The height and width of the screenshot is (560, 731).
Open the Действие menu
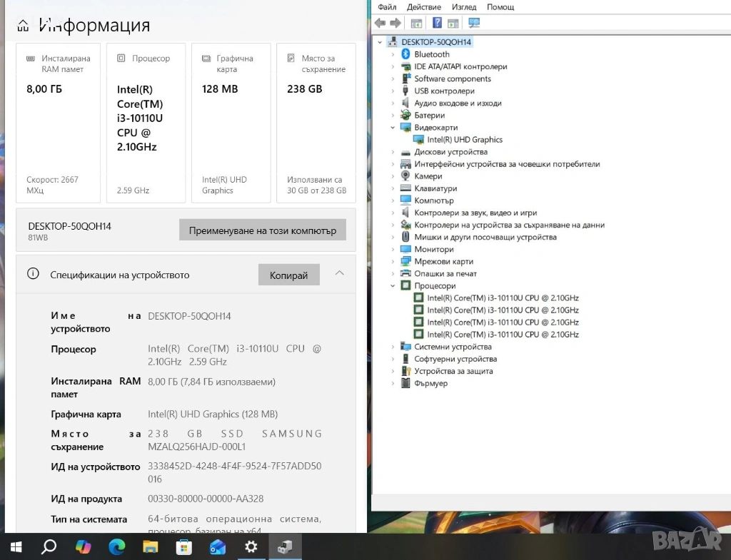point(423,6)
